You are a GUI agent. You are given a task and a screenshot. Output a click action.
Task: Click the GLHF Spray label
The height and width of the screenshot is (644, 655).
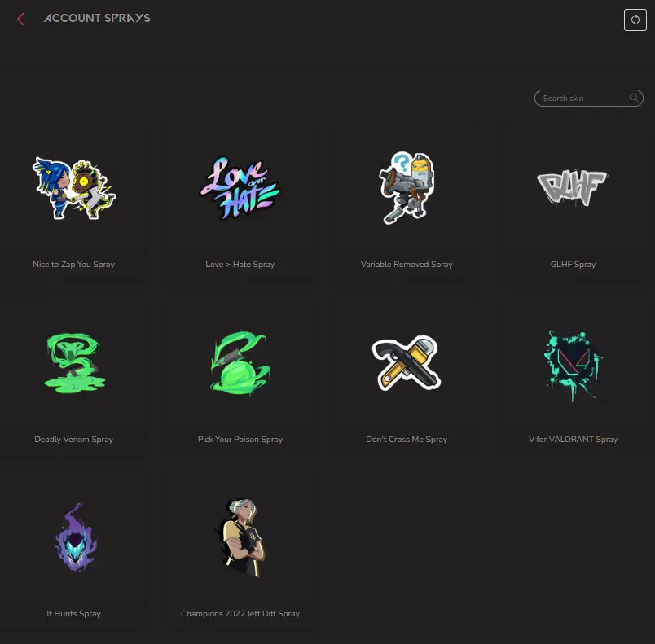[573, 265]
